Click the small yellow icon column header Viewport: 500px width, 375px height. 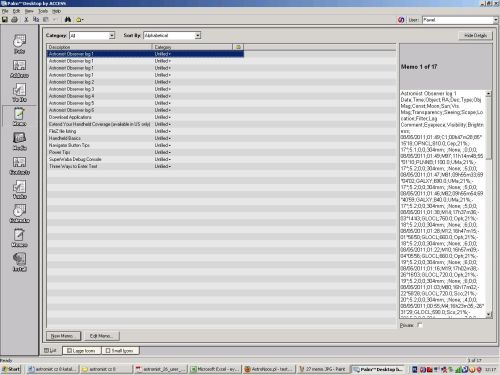238,47
